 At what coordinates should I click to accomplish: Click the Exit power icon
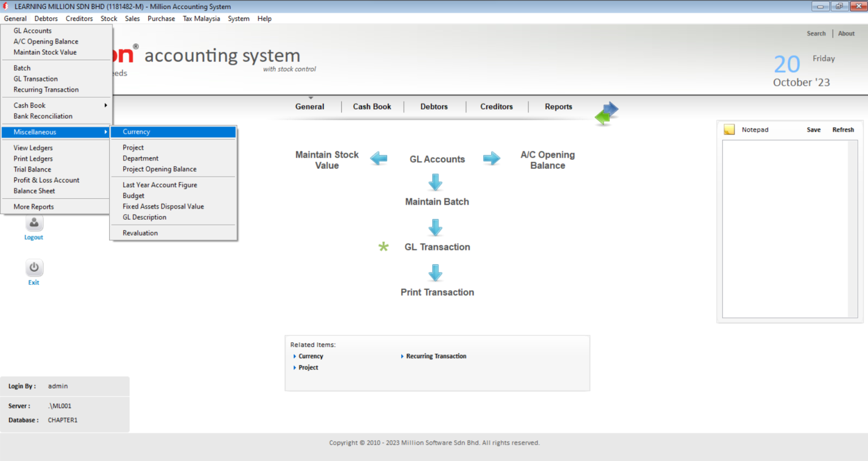coord(34,267)
